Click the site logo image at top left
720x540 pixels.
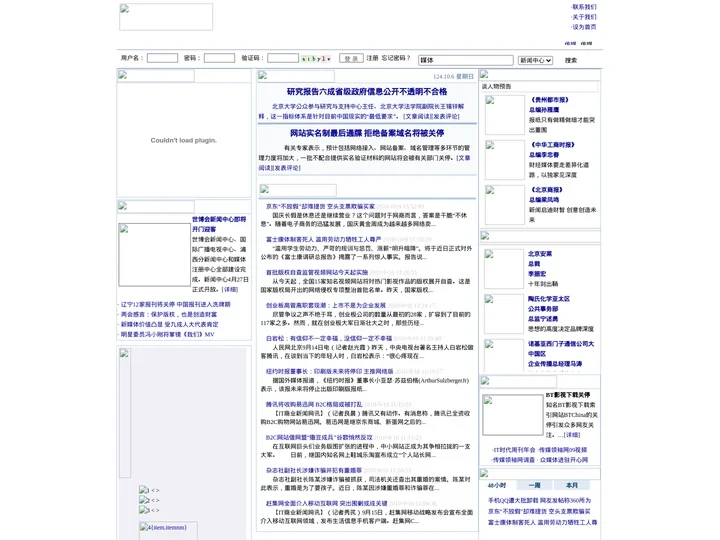click(x=166, y=17)
